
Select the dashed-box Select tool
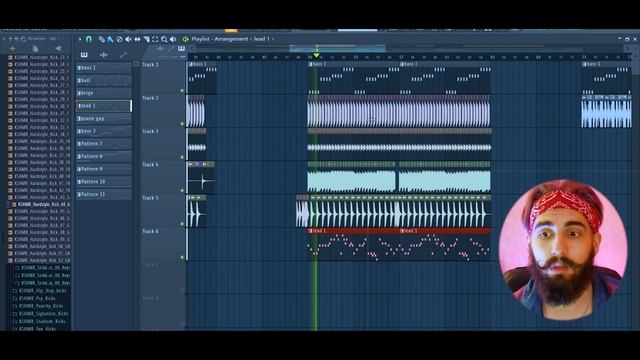tap(155, 39)
